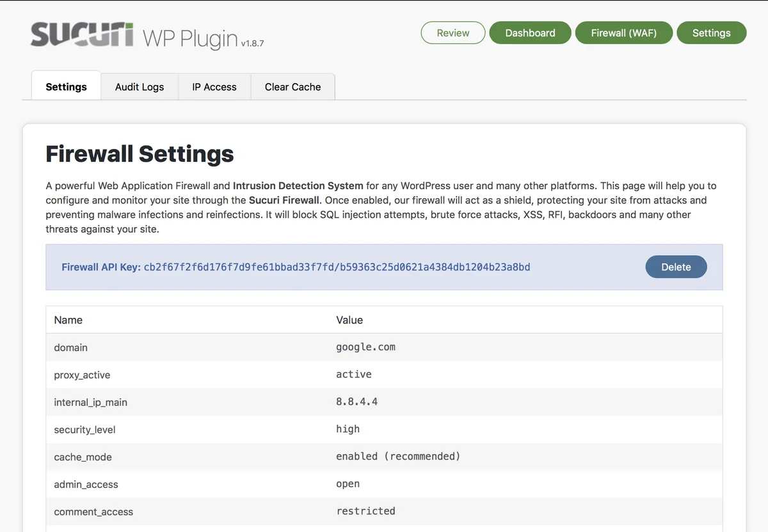
Task: Switch to the IP Access tab
Action: point(214,86)
